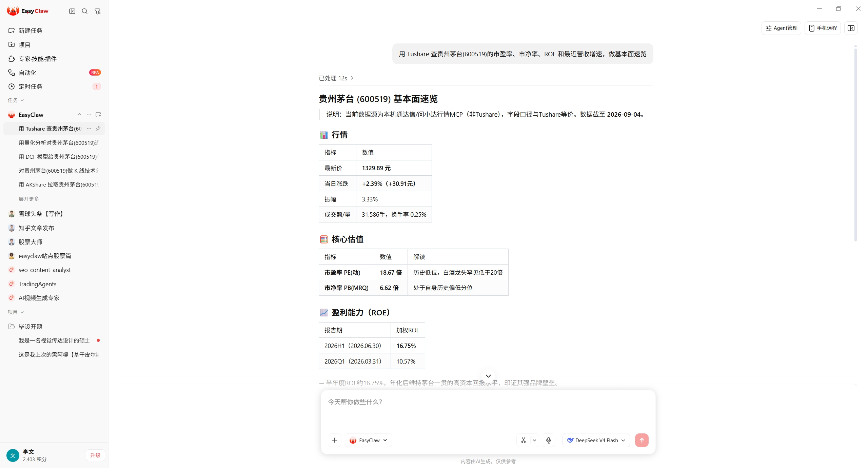Open the EasyClaw agent selector dropdown
868x468 pixels.
click(369, 440)
